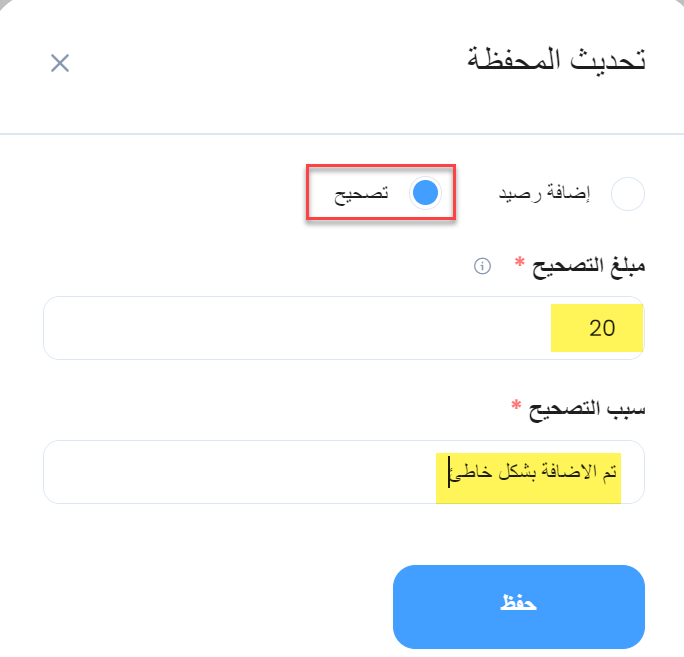This screenshot has height=657, width=684.
Task: Click the تحديث المحفظة dialog title
Action: pos(556,59)
